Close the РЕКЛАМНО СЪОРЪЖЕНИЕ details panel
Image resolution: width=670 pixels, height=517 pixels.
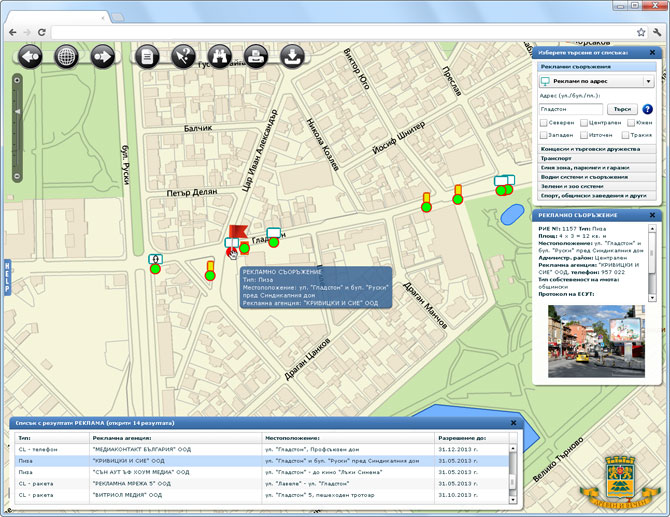pos(652,215)
